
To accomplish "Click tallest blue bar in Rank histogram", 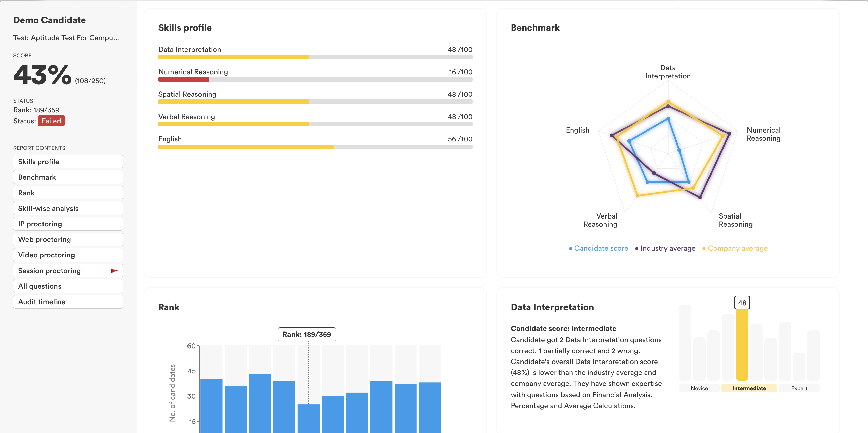I will 260,403.
